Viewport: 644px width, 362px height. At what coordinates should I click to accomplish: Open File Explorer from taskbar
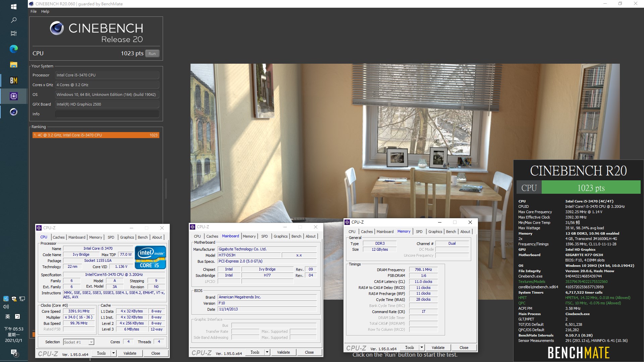pyautogui.click(x=14, y=65)
